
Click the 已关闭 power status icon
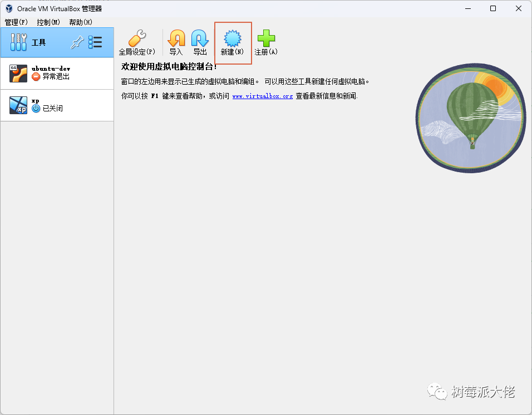36,108
